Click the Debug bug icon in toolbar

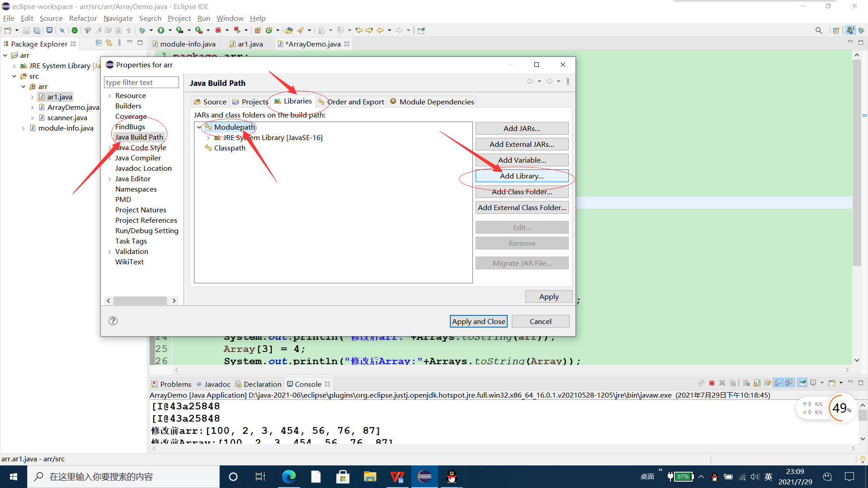pyautogui.click(x=142, y=30)
